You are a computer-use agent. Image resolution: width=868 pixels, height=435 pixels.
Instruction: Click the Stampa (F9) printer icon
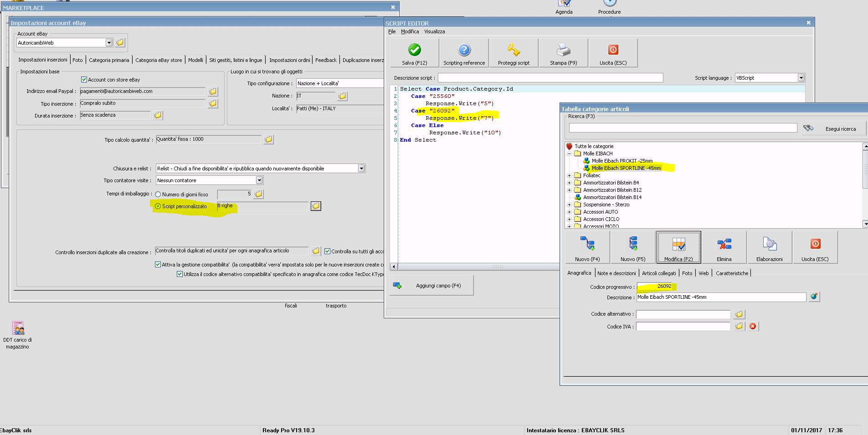pyautogui.click(x=563, y=50)
